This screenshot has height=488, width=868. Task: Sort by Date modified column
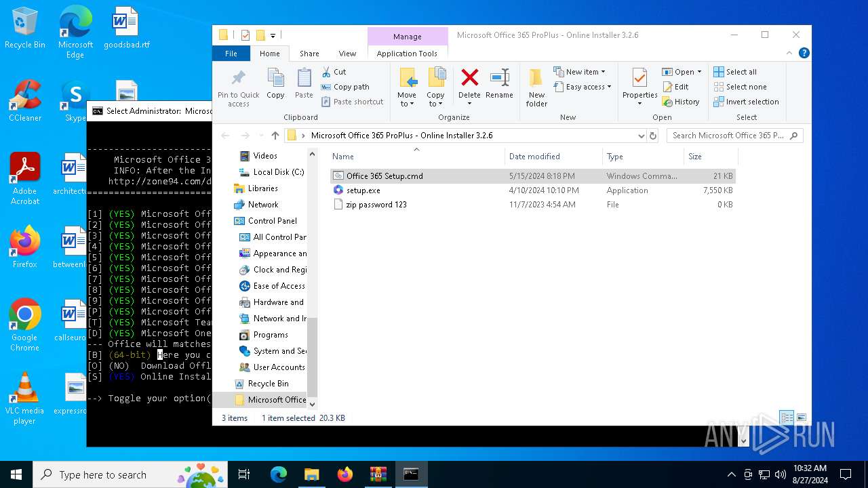pyautogui.click(x=553, y=157)
